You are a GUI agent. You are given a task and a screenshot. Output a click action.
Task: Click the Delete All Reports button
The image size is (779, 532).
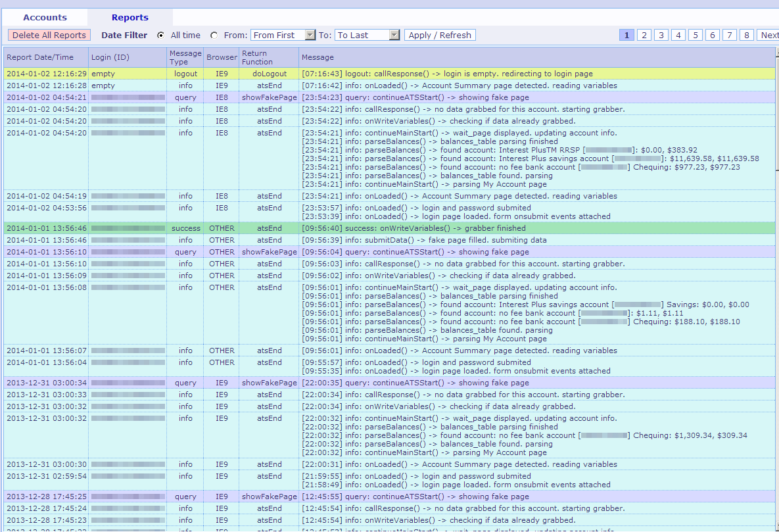coord(49,36)
